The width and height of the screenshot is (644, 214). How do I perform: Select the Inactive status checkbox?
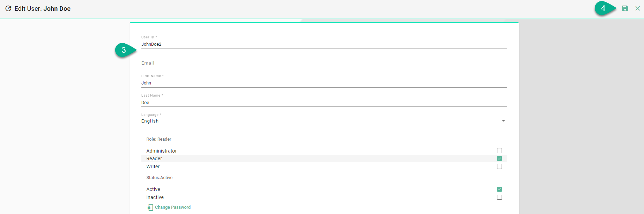(499, 197)
